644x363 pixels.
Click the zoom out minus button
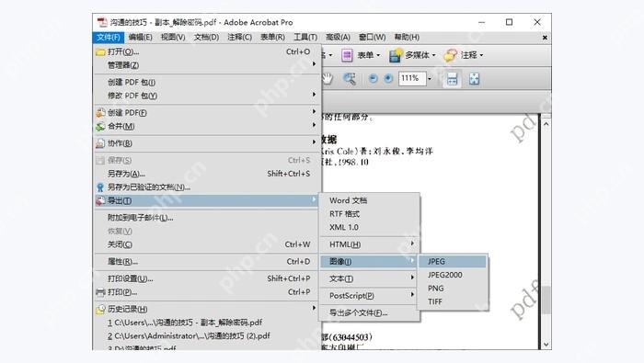373,78
